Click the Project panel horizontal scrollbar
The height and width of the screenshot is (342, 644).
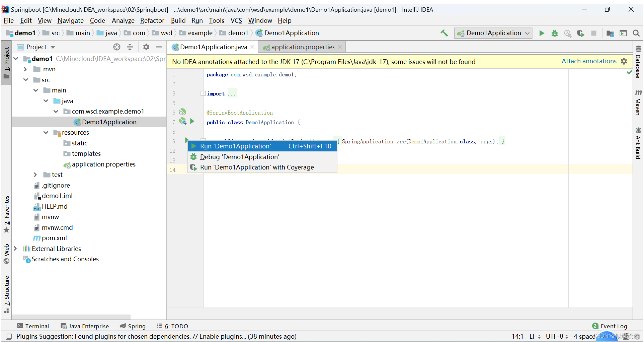tap(71, 317)
